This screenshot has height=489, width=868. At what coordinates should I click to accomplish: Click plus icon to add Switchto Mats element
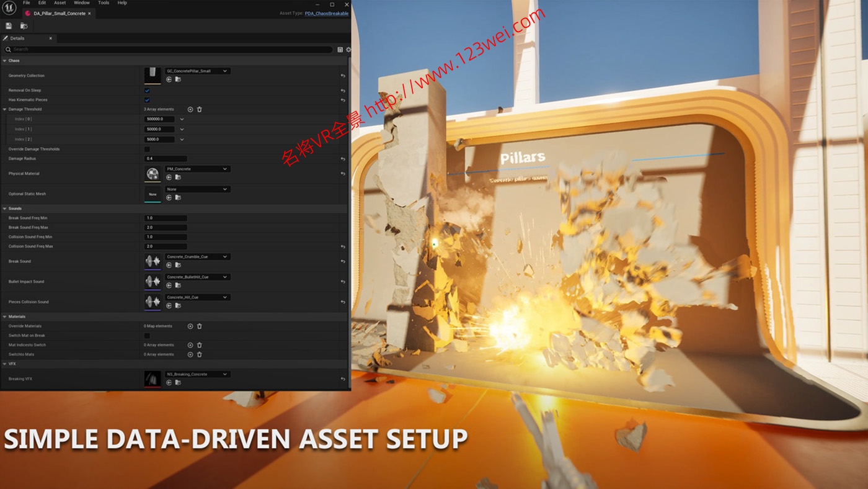190,354
